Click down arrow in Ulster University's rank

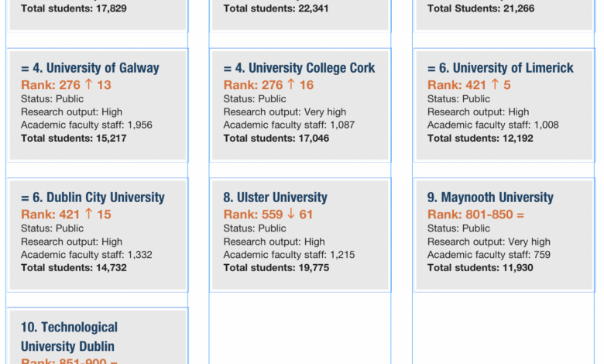pos(291,214)
